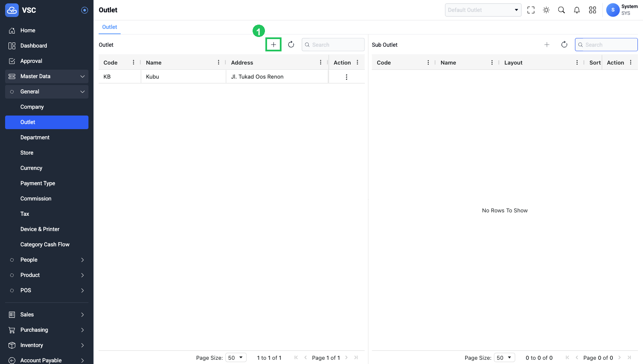Expand the Account Payable section
The height and width of the screenshot is (364, 643).
click(47, 360)
